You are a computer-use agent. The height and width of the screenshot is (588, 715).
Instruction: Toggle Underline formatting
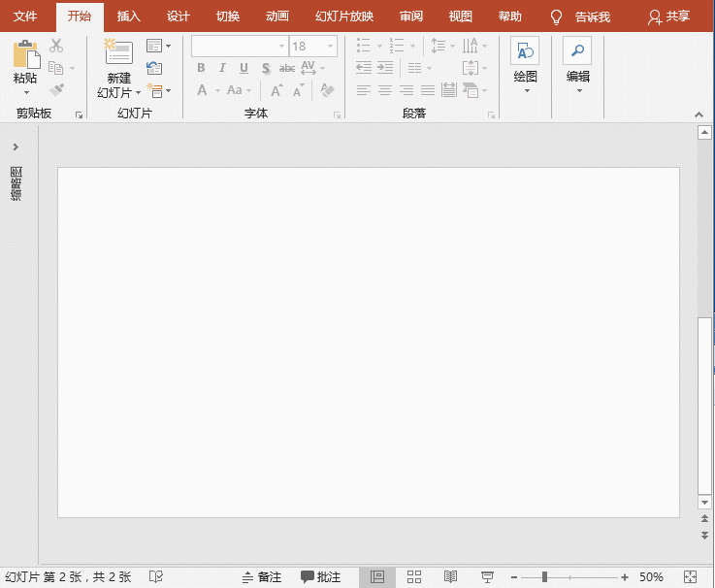(244, 68)
